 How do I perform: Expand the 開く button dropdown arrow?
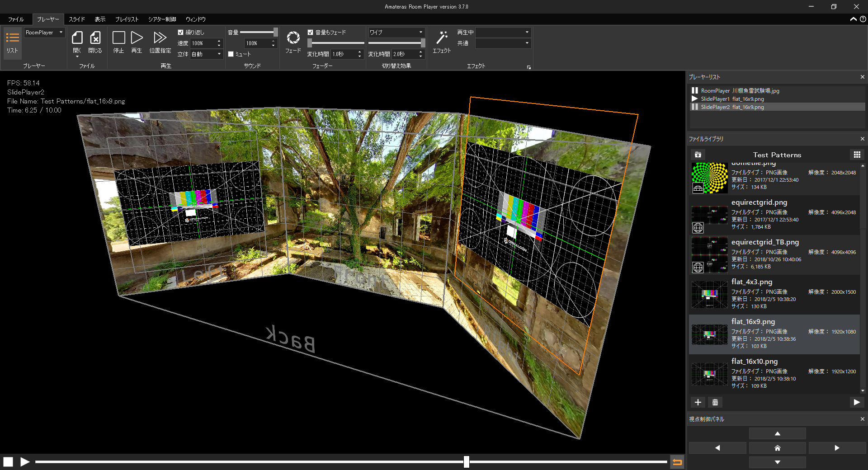[77, 56]
